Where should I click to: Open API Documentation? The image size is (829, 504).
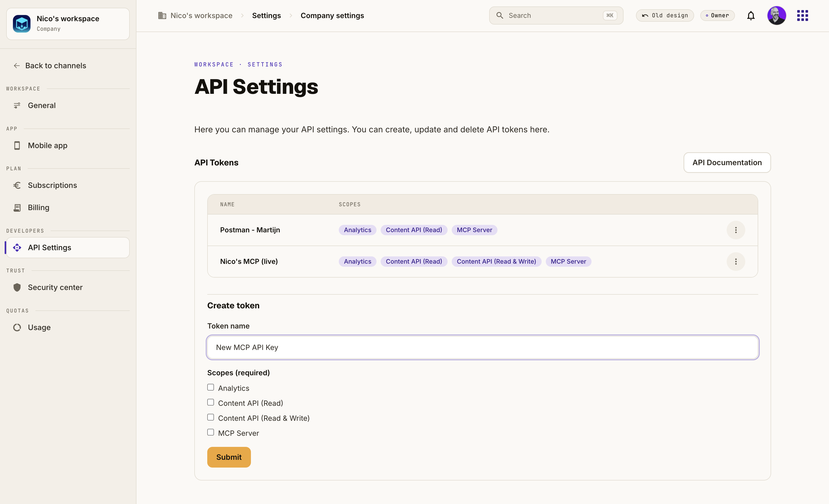point(727,163)
